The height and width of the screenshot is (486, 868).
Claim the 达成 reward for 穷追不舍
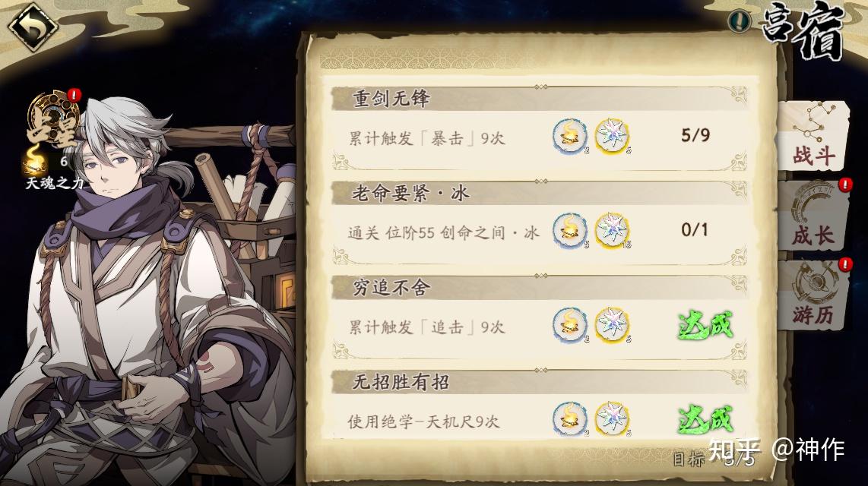point(705,324)
